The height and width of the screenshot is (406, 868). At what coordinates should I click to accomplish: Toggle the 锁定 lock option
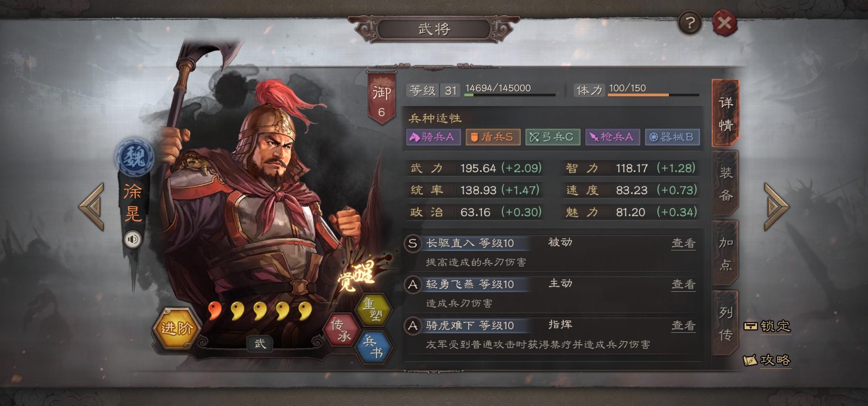(x=768, y=326)
